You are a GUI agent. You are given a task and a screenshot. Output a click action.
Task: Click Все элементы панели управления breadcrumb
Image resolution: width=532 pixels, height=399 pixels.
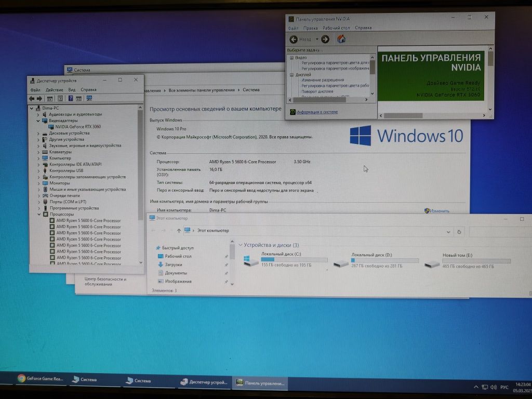202,90
